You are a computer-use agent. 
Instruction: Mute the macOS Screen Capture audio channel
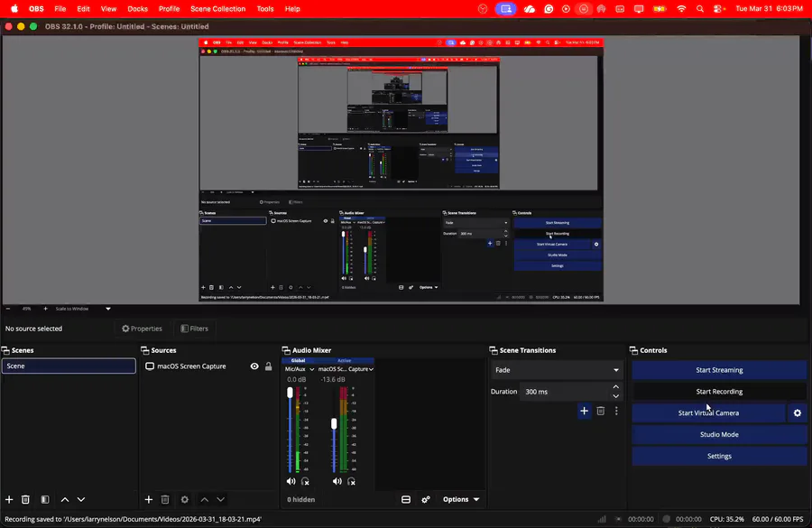point(337,481)
